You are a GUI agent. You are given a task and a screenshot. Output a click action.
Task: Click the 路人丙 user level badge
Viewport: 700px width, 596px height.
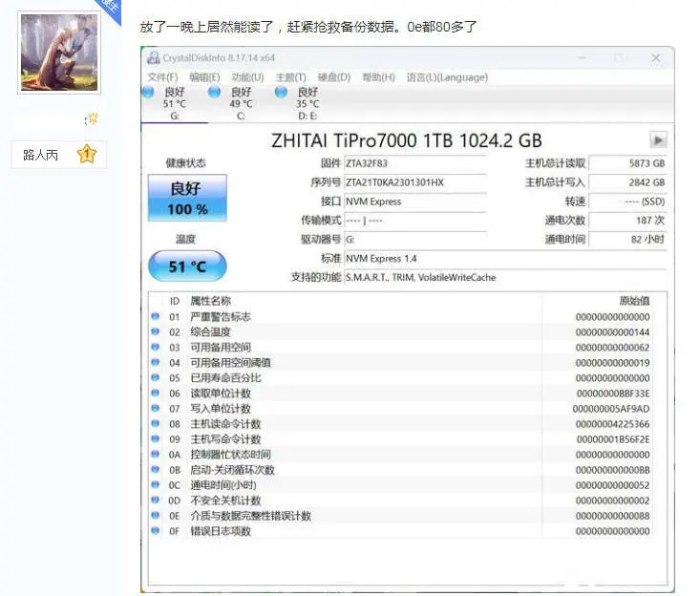[59, 155]
